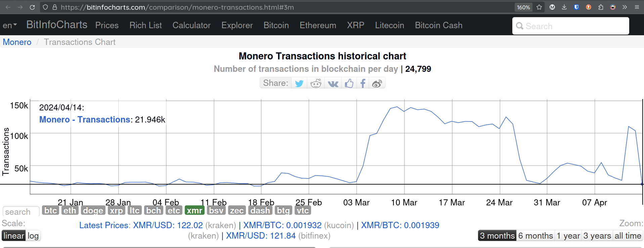Expand the browser overflow chevron menu
Image resolution: width=644 pixels, height=248 pixels.
pos(625,7)
